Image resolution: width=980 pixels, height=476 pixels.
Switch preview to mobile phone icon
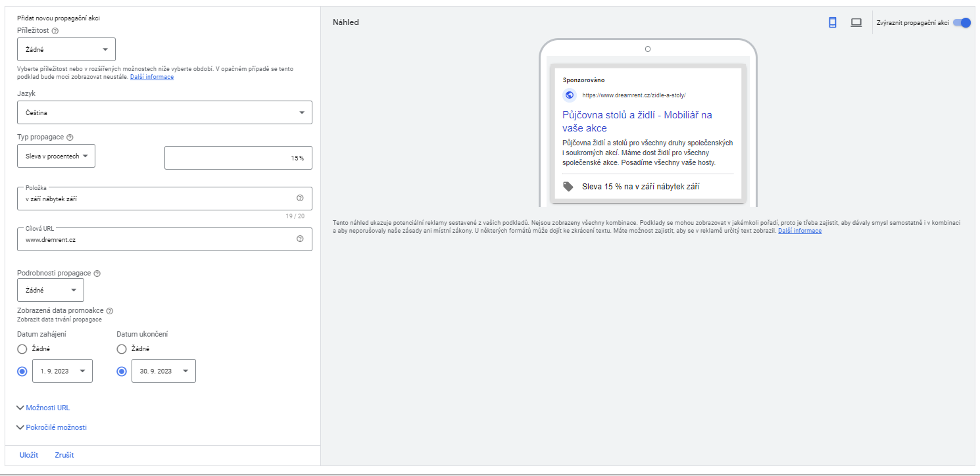[x=832, y=22]
